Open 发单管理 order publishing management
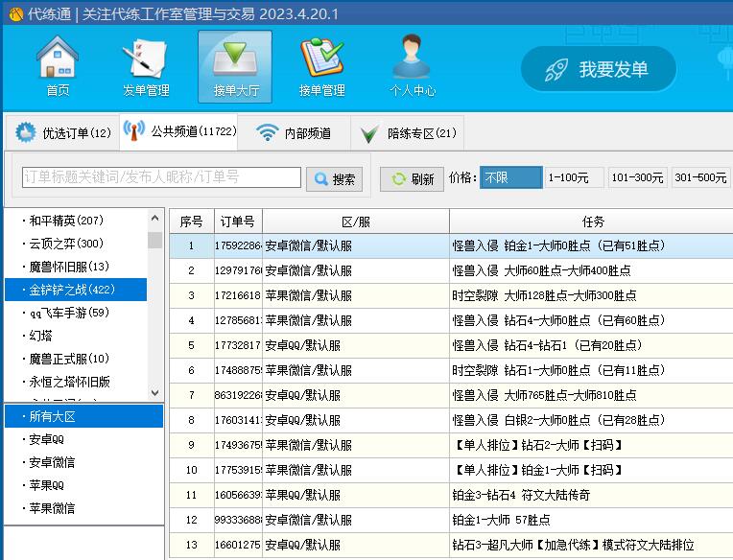Image resolution: width=733 pixels, height=560 pixels. click(x=146, y=66)
